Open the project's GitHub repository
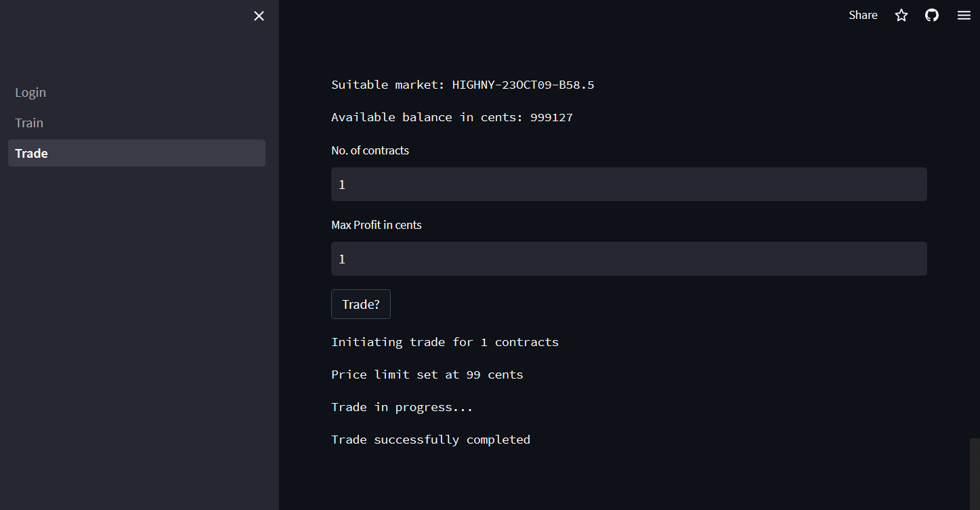The width and height of the screenshot is (980, 510). 932,15
